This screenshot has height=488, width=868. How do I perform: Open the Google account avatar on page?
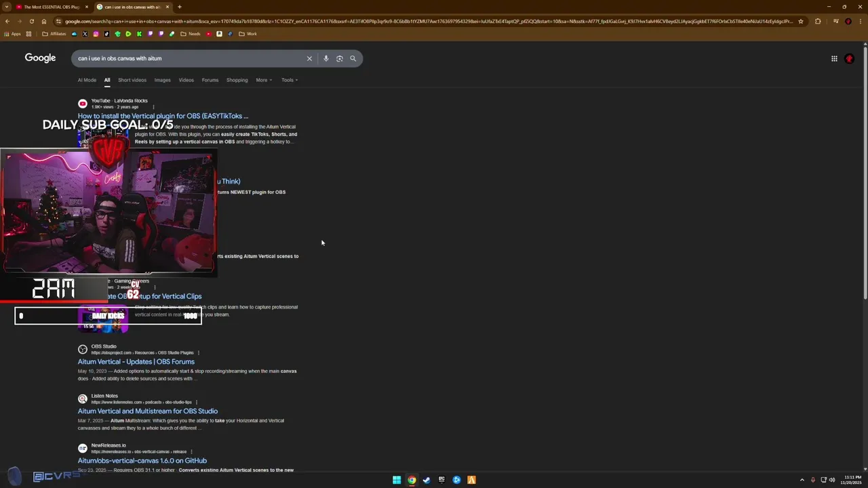click(x=849, y=58)
